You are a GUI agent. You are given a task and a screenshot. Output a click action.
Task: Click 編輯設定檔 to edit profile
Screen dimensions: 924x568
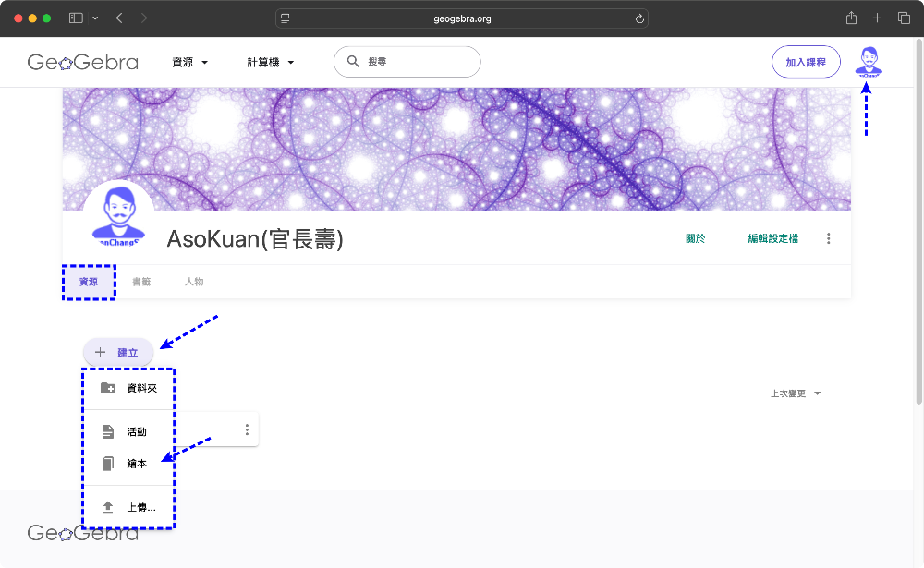coord(772,238)
